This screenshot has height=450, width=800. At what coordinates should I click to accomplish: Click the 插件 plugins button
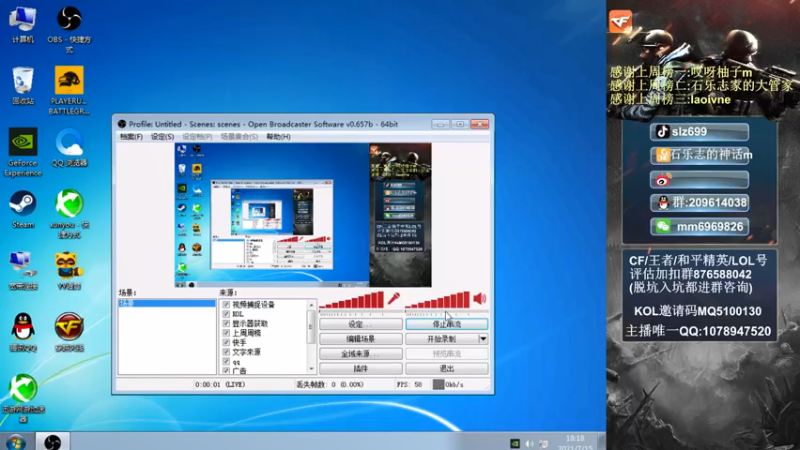(361, 368)
